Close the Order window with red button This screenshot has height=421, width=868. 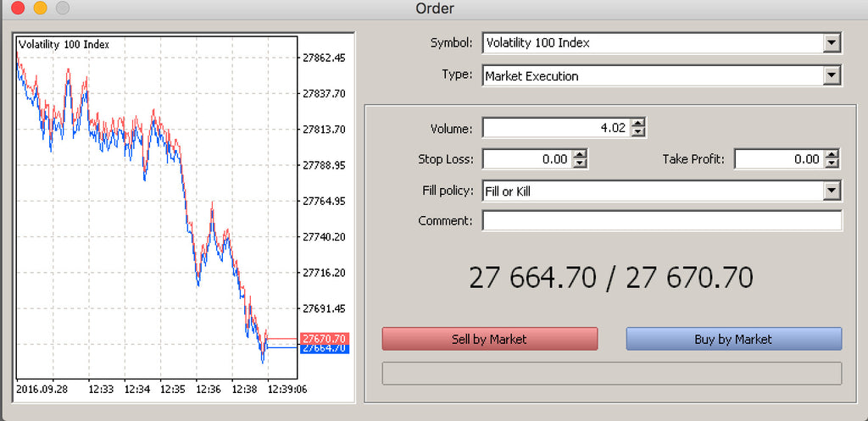[x=18, y=8]
